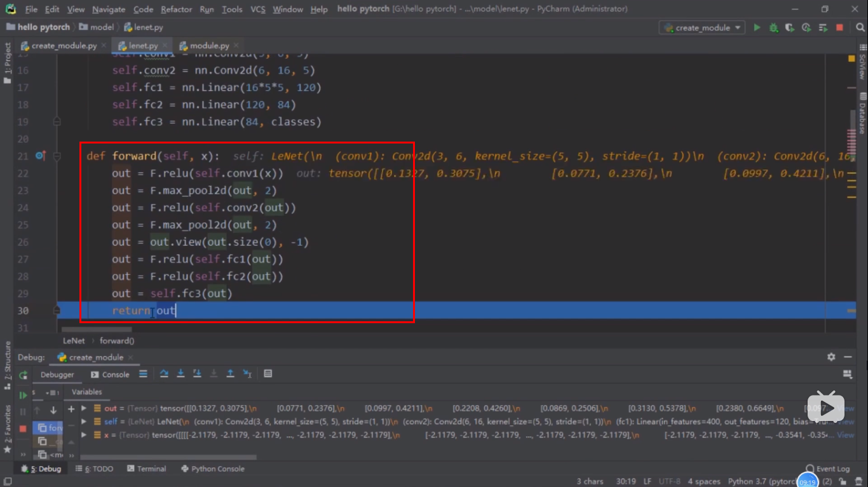Stop the process with the red square in the top toolbar
The height and width of the screenshot is (487, 868).
coord(839,28)
